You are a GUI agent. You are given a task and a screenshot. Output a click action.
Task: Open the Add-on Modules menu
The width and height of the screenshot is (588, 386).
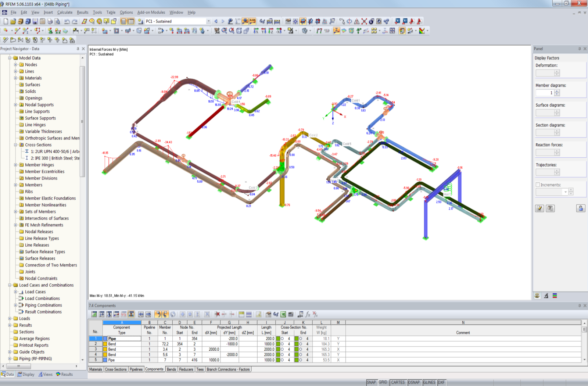point(151,12)
